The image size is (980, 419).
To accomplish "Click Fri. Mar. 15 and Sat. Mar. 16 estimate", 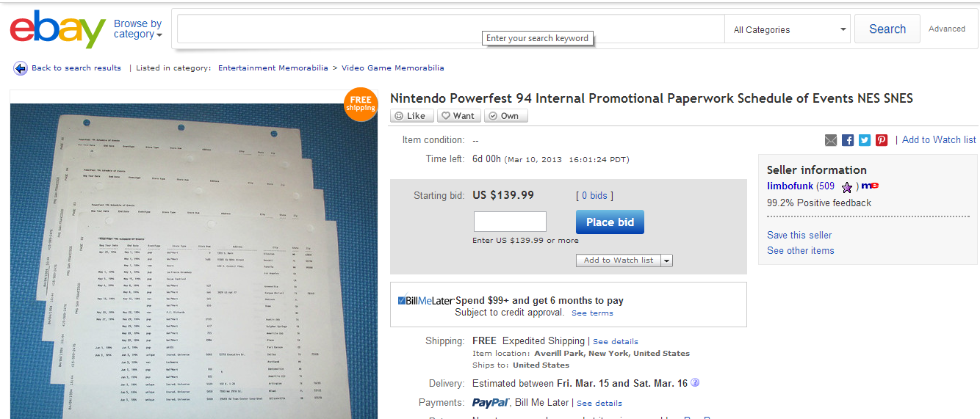I will pyautogui.click(x=622, y=384).
